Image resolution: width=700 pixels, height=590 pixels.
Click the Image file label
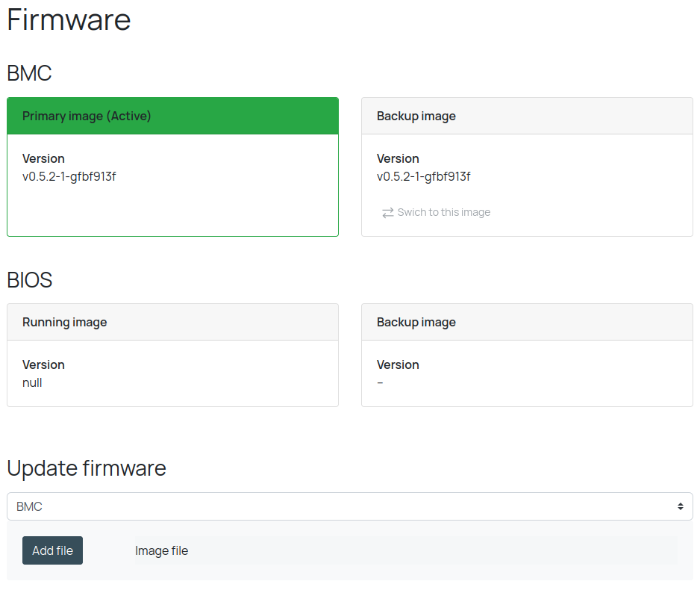tap(161, 551)
